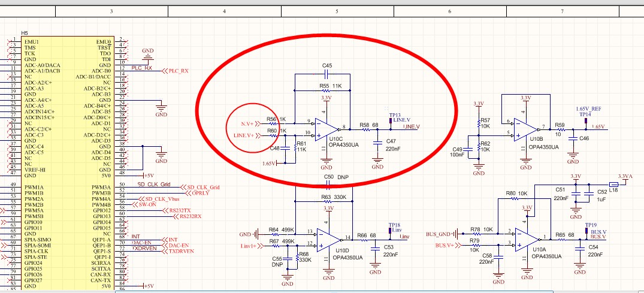Select the U10D op-amp symbol
644x293 pixels.
pos(328,240)
